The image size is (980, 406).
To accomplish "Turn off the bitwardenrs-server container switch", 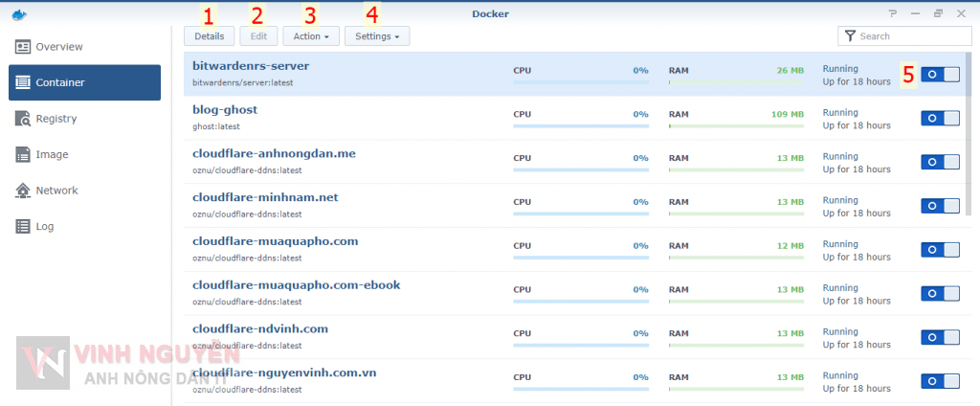I will pyautogui.click(x=940, y=74).
